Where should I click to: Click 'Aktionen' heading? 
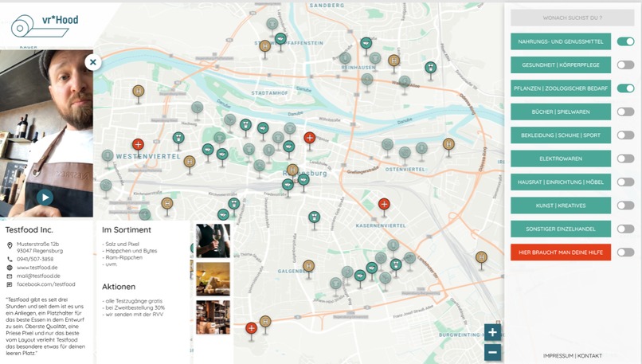119,287
